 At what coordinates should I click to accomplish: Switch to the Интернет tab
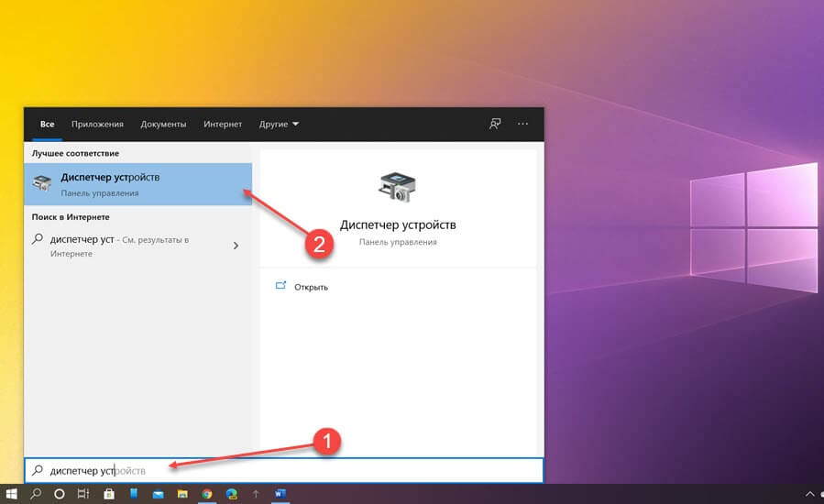coord(223,124)
